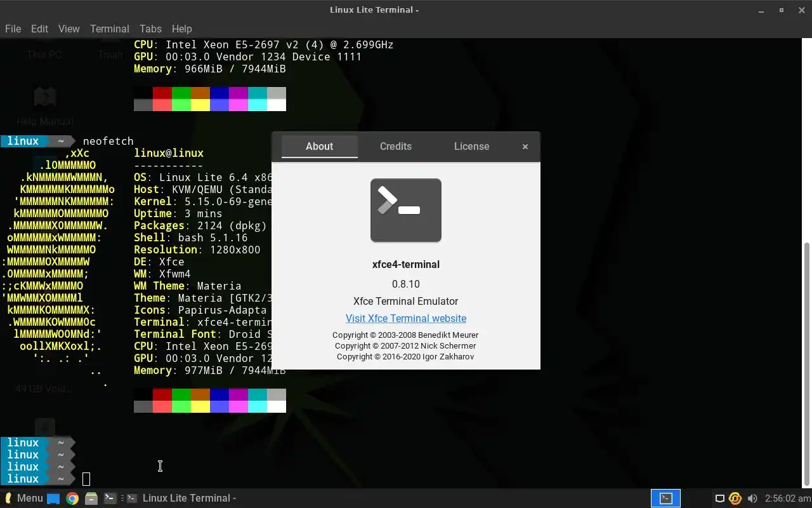Click the neofetch command text
The height and width of the screenshot is (508, 812).
[108, 141]
